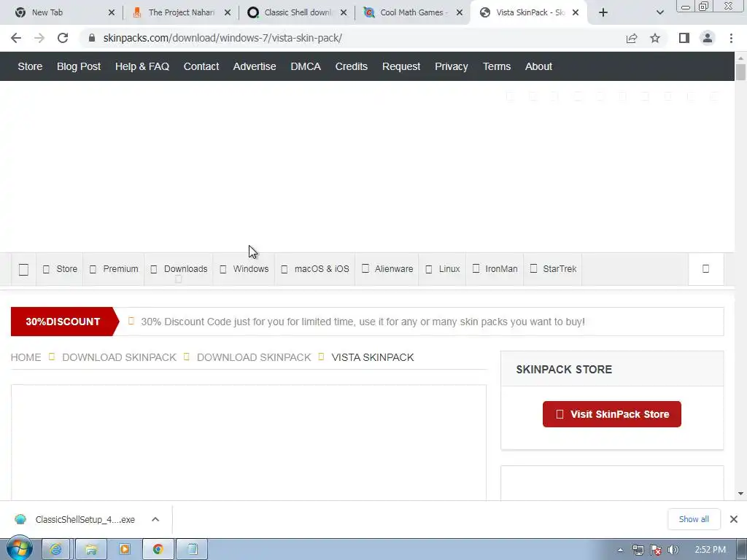
Task: Go to HOME breadcrumb link
Action: click(26, 357)
